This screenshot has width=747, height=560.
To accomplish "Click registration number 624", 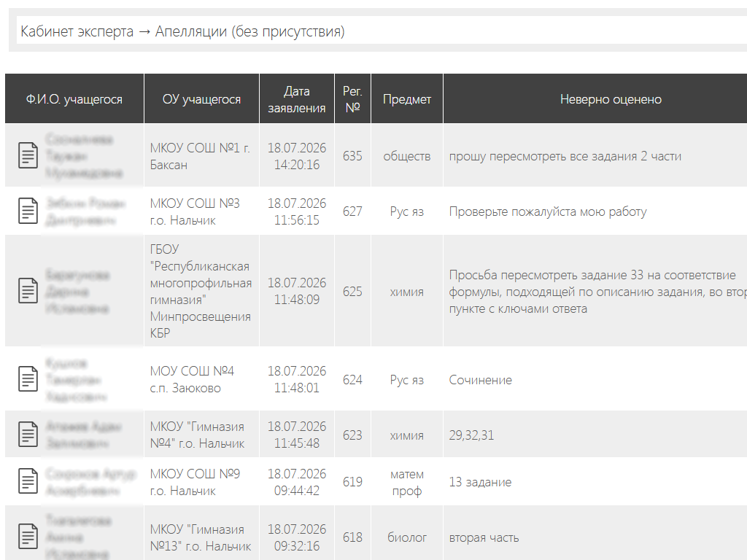I will click(352, 380).
